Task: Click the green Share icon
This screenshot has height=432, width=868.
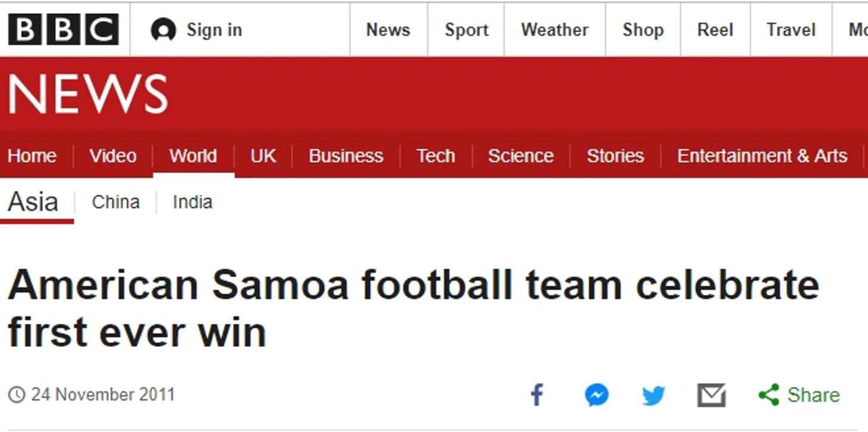Action: pyautogui.click(x=769, y=395)
